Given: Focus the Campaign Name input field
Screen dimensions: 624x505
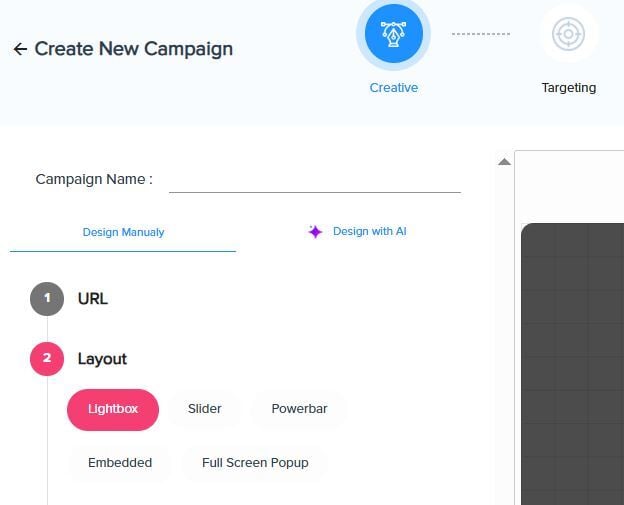Looking at the screenshot, I should (315, 181).
